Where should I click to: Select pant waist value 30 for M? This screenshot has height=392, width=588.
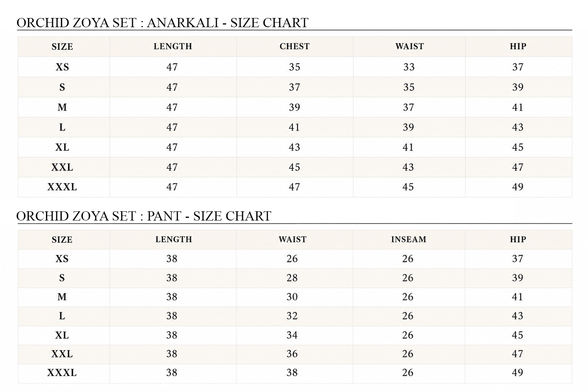292,297
